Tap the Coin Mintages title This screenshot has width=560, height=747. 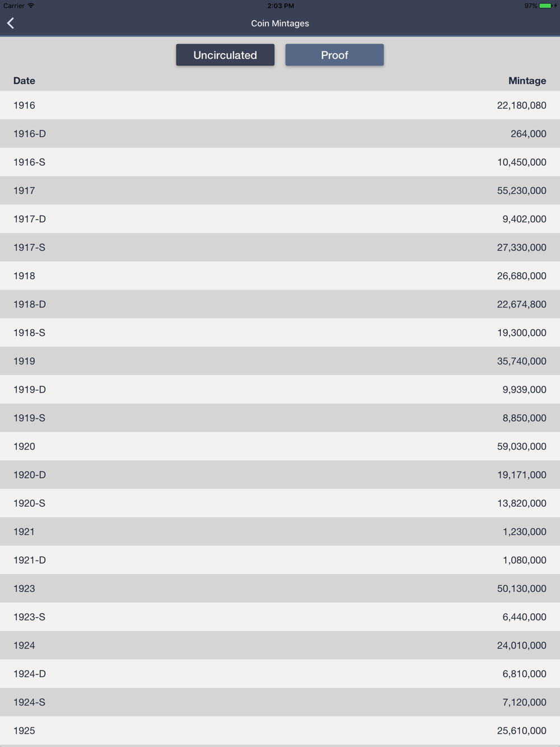[x=280, y=24]
